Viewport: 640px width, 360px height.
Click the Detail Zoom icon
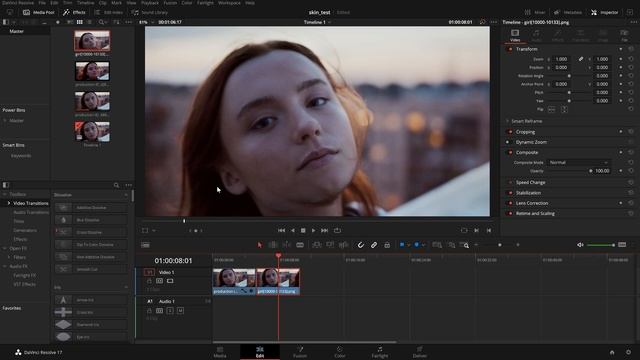click(451, 245)
